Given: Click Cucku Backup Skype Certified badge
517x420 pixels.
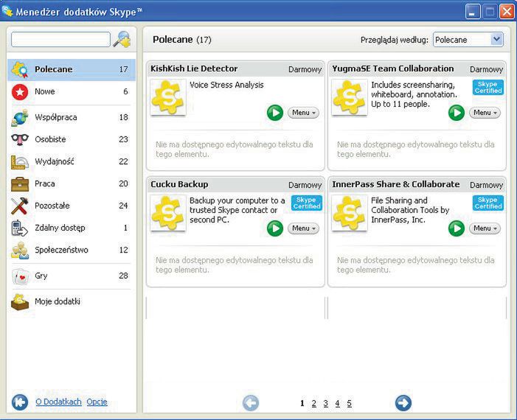Looking at the screenshot, I should (x=307, y=203).
